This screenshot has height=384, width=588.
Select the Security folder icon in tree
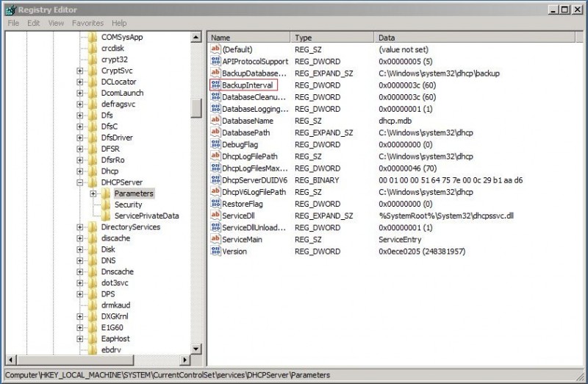point(105,205)
